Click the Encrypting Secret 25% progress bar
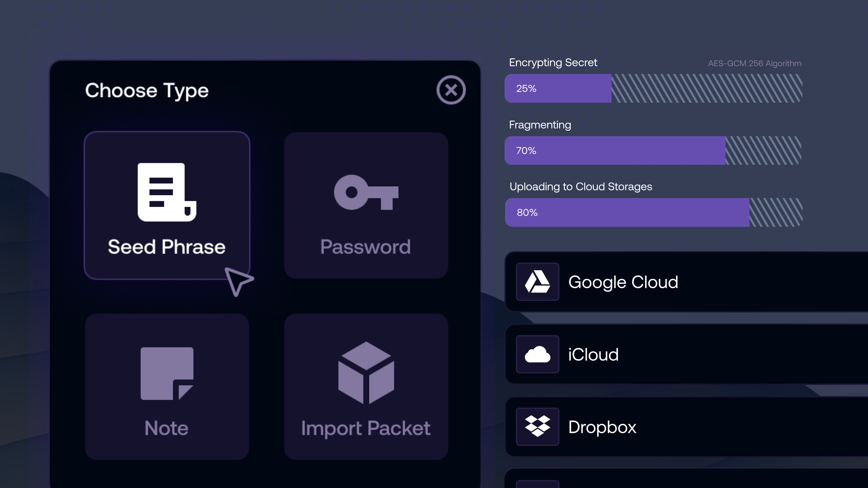This screenshot has width=868, height=488. (x=653, y=88)
